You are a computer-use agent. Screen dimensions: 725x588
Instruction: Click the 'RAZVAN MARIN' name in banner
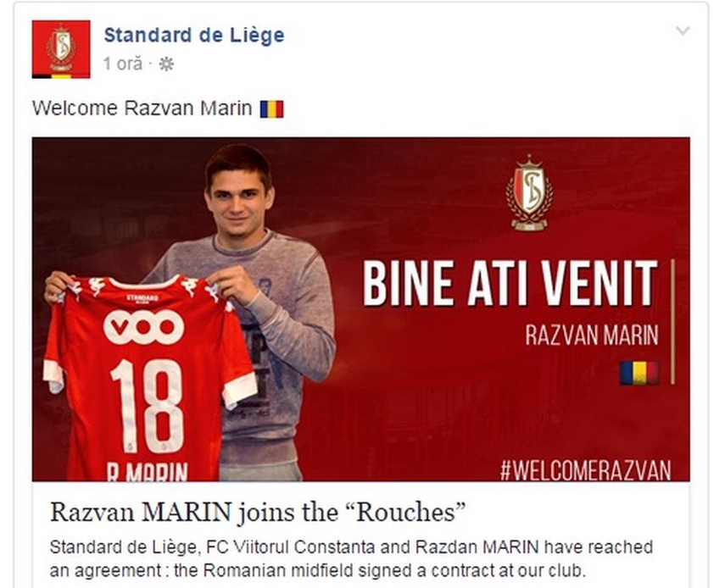click(x=592, y=335)
